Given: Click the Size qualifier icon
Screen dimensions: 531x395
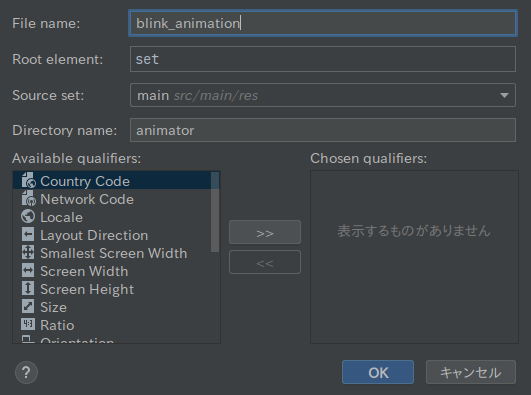Looking at the screenshot, I should coord(28,306).
